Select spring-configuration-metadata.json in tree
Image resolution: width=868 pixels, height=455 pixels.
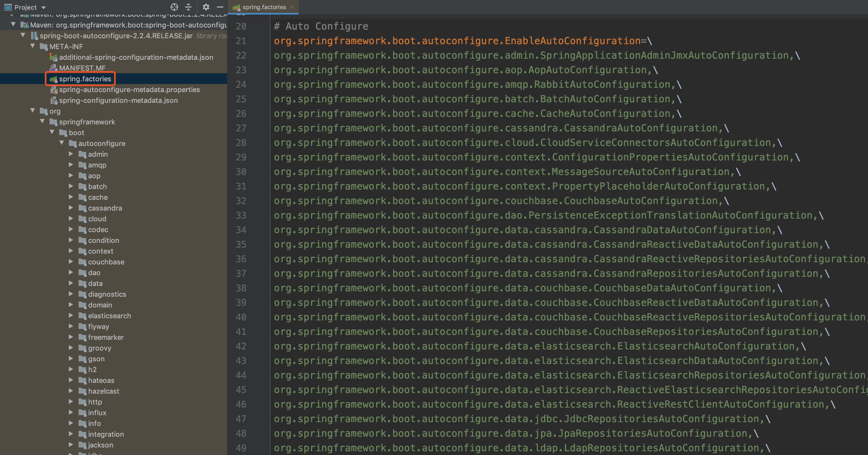coord(118,100)
